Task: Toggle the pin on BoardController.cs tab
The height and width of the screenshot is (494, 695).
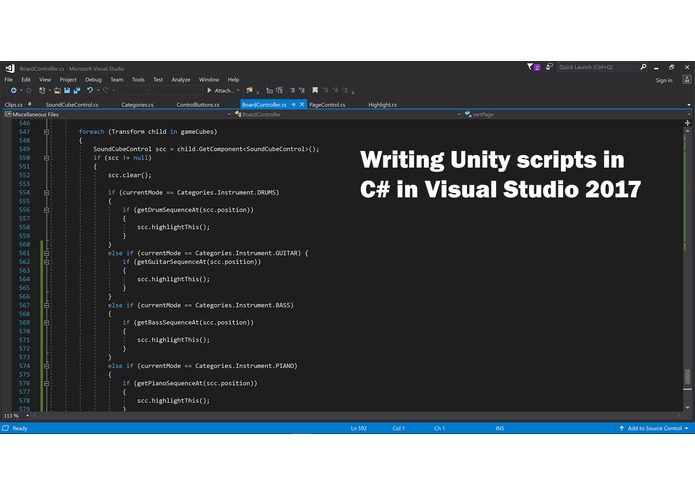Action: point(293,105)
